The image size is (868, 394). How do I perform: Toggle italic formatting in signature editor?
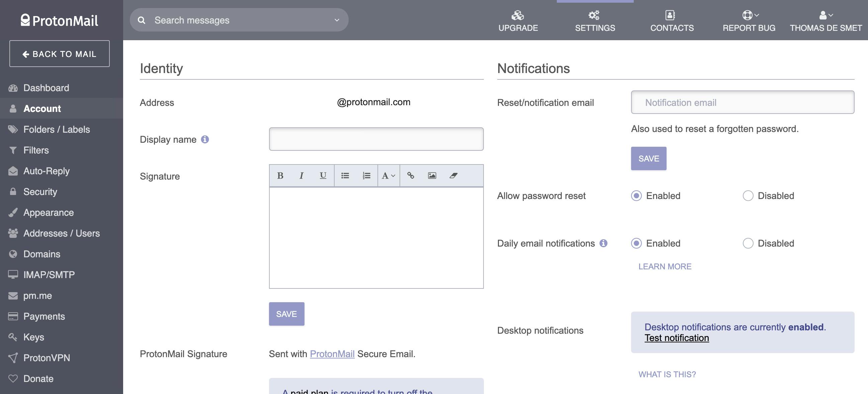tap(301, 176)
